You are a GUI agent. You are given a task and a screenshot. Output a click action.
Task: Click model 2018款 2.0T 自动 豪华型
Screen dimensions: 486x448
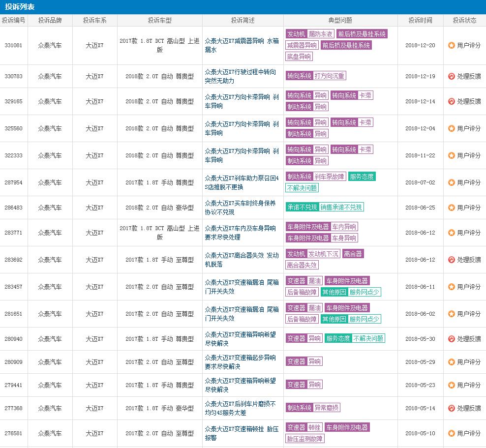[160, 208]
